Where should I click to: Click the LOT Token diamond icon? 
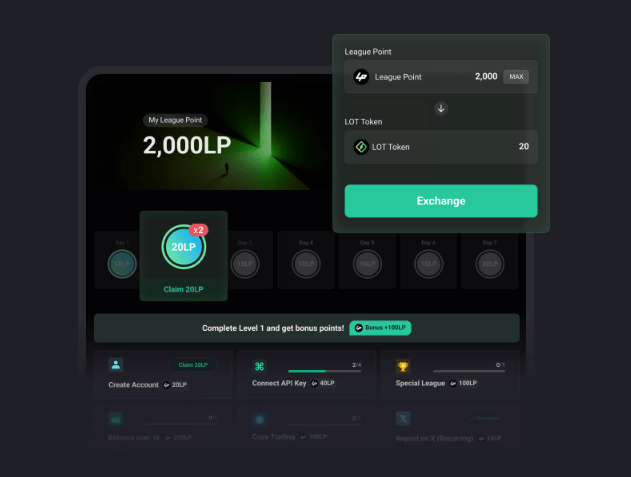pos(361,147)
